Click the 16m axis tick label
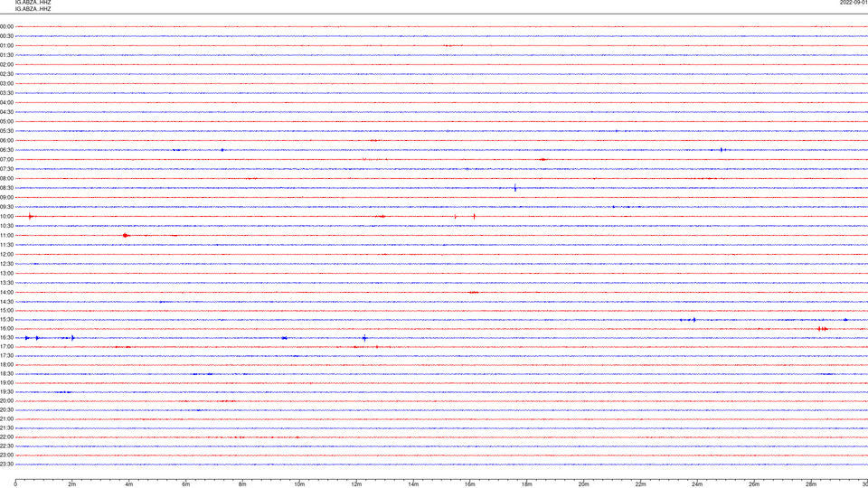 (470, 484)
